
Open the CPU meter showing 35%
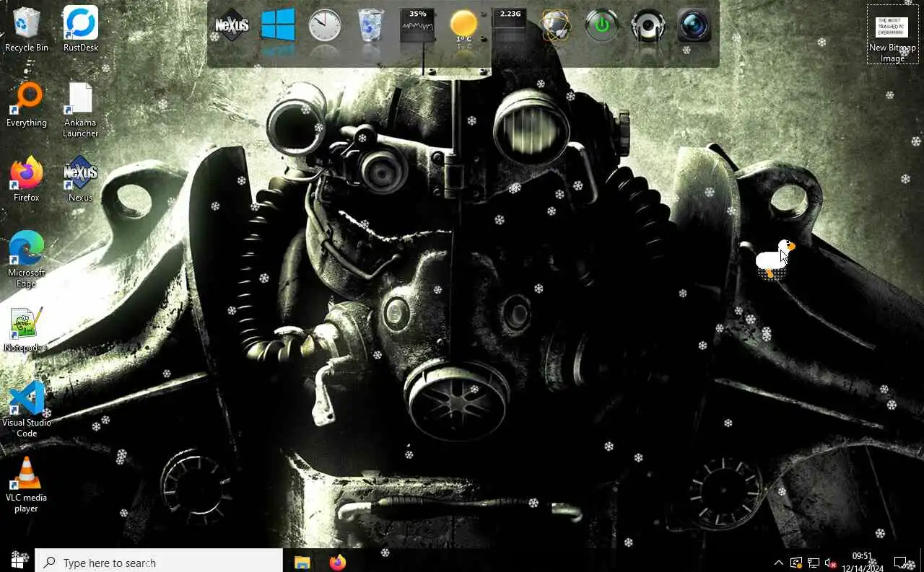pos(417,25)
